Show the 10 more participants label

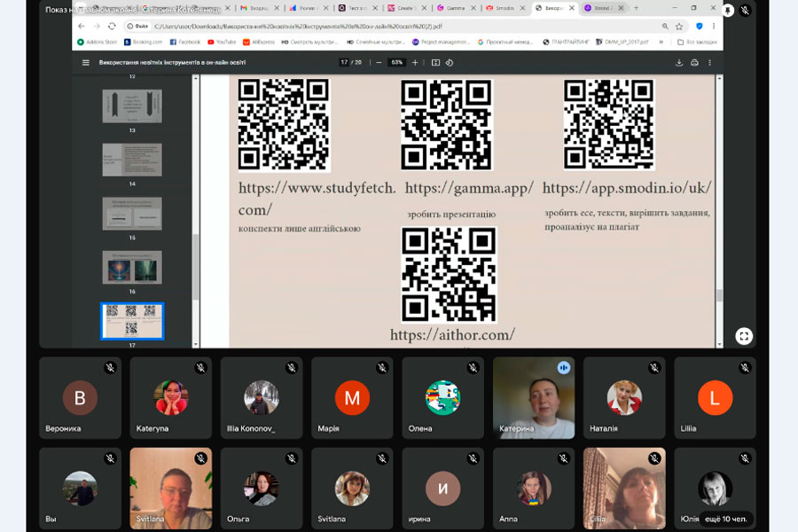(725, 519)
